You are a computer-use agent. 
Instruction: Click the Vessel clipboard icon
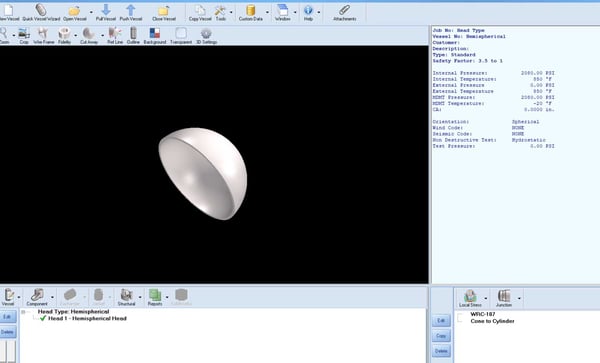pos(8,297)
